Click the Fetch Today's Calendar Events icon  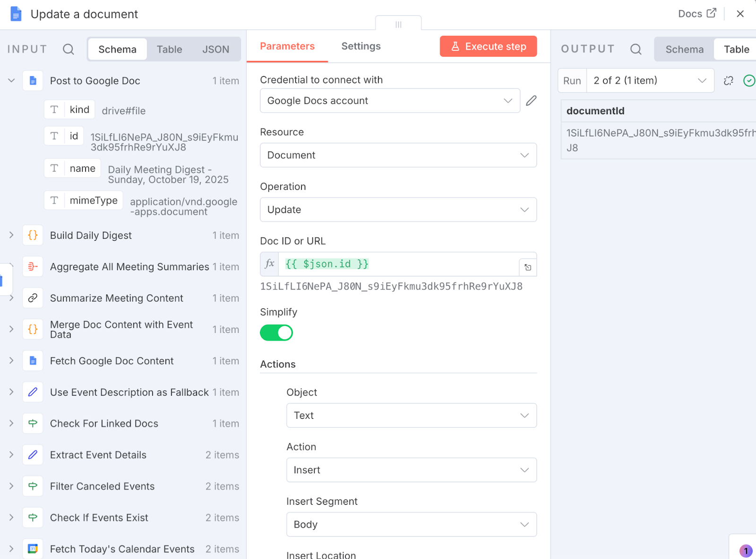click(x=33, y=549)
